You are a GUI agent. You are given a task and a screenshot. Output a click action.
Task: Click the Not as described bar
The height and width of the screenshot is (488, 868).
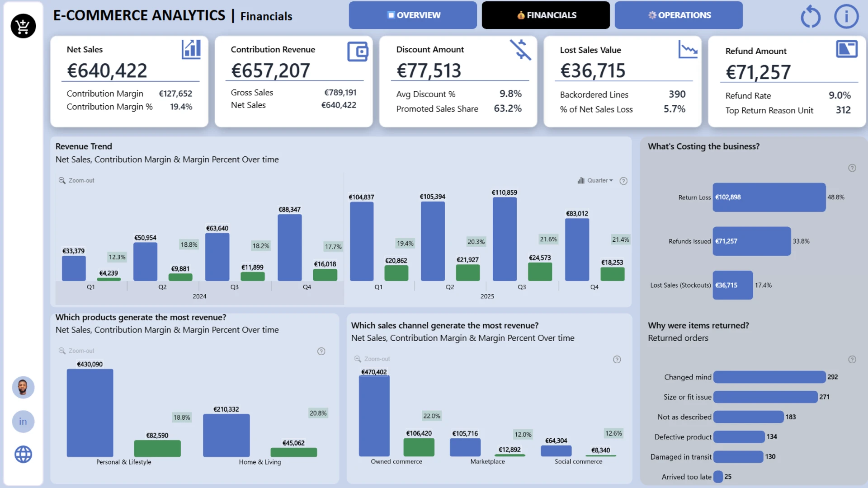point(749,417)
